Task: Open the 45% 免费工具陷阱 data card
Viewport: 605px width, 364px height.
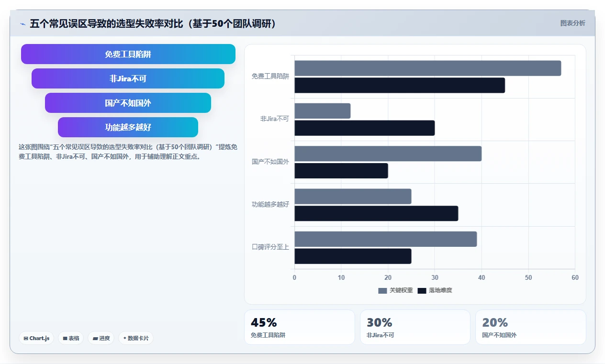Action: 300,327
